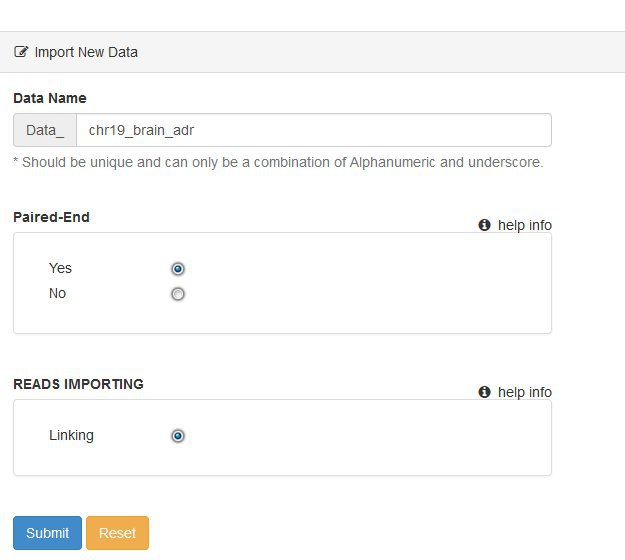The width and height of the screenshot is (625, 560).
Task: Select the Linking radio button
Action: (178, 436)
